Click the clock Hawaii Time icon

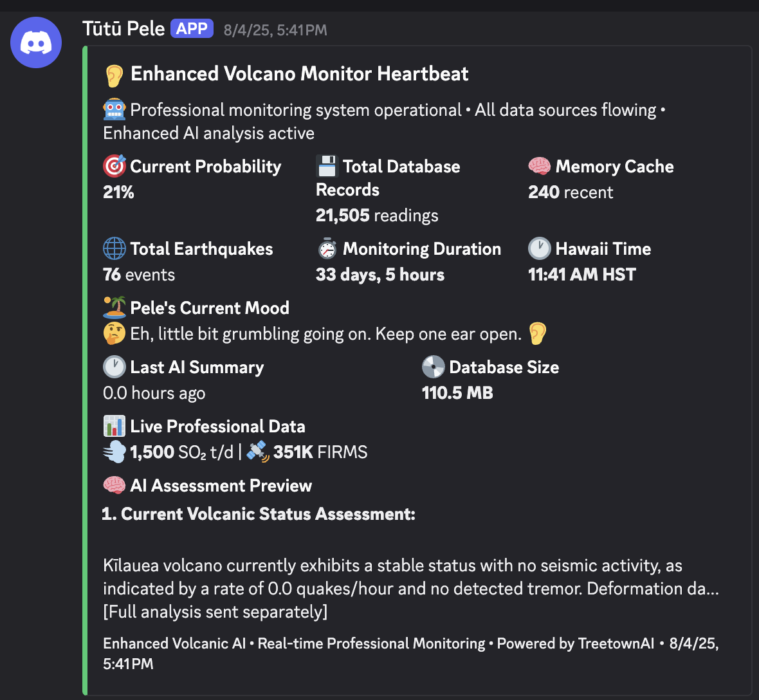(x=540, y=248)
